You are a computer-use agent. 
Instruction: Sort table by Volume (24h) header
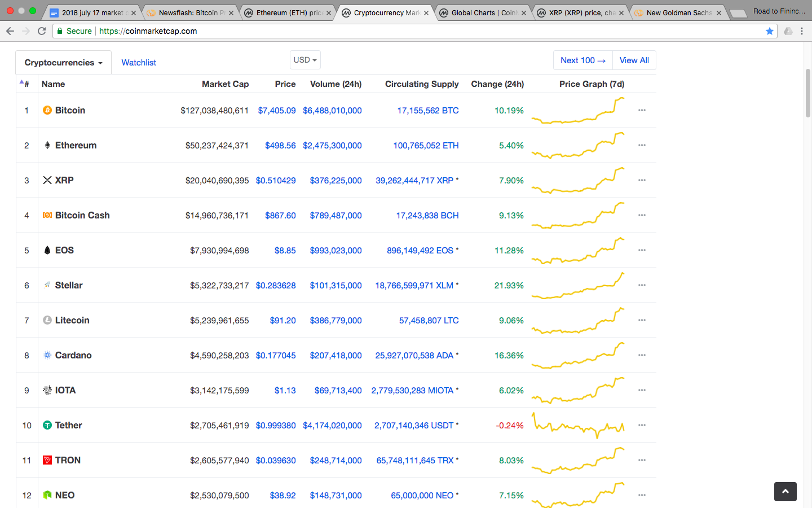coord(336,84)
